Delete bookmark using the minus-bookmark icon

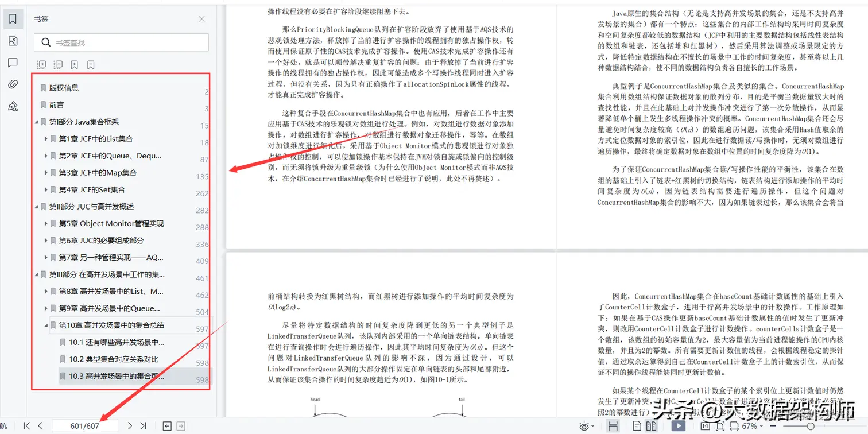pyautogui.click(x=91, y=65)
